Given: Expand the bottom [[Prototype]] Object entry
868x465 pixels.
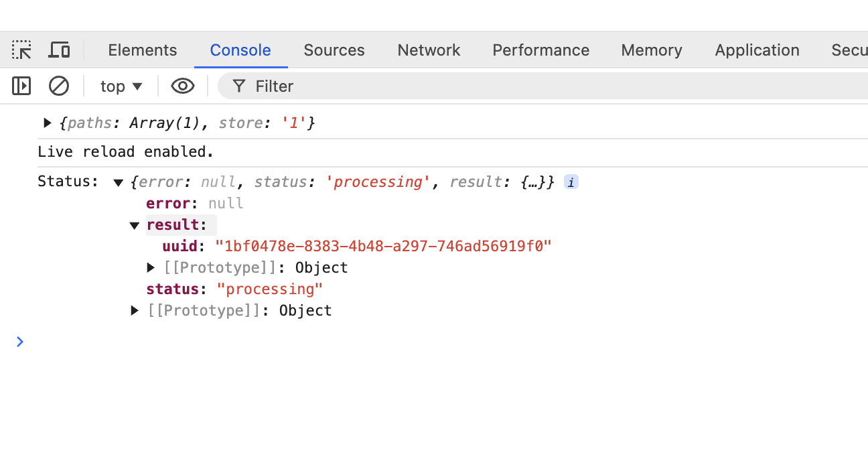Looking at the screenshot, I should 134,310.
